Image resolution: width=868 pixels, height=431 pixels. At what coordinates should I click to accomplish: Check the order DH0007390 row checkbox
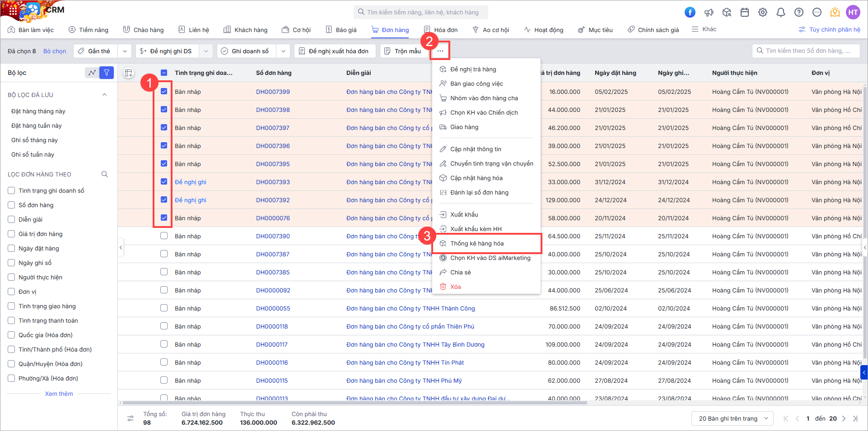click(x=164, y=236)
